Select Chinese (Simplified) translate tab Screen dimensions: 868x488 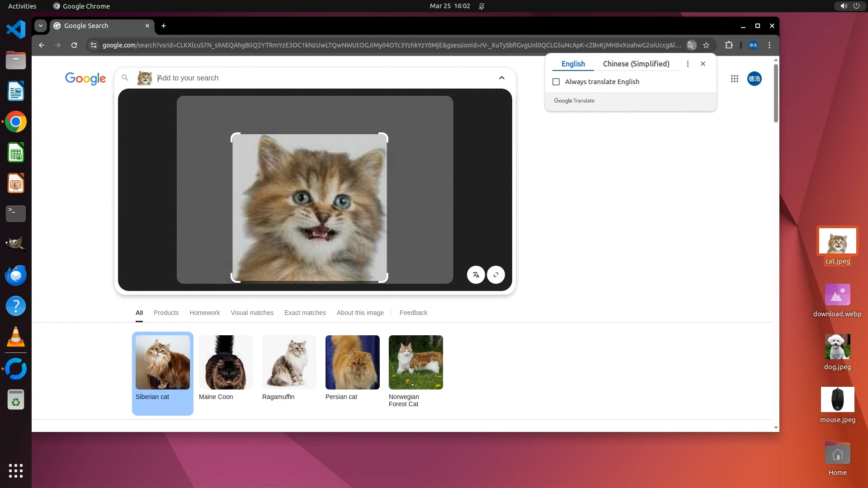tap(636, 64)
